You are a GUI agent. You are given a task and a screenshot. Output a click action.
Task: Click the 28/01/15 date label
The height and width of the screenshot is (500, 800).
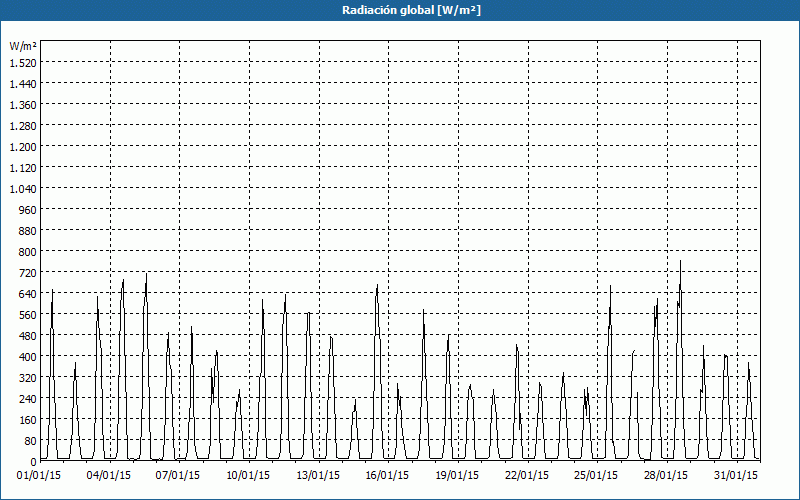click(x=666, y=476)
